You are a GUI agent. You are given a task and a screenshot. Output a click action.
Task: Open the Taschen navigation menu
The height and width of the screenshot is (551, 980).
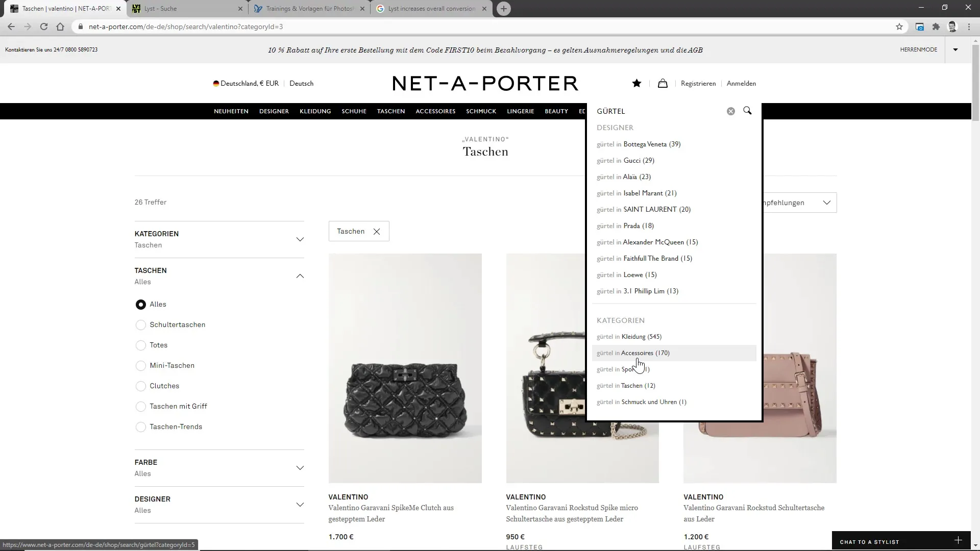coord(391,111)
